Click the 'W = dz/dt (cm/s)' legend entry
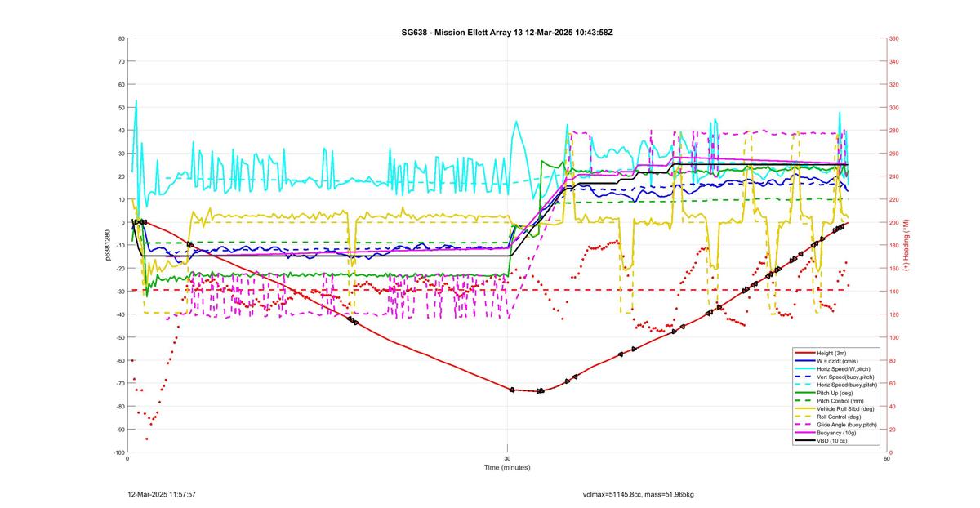The width and height of the screenshot is (980, 508). (839, 360)
